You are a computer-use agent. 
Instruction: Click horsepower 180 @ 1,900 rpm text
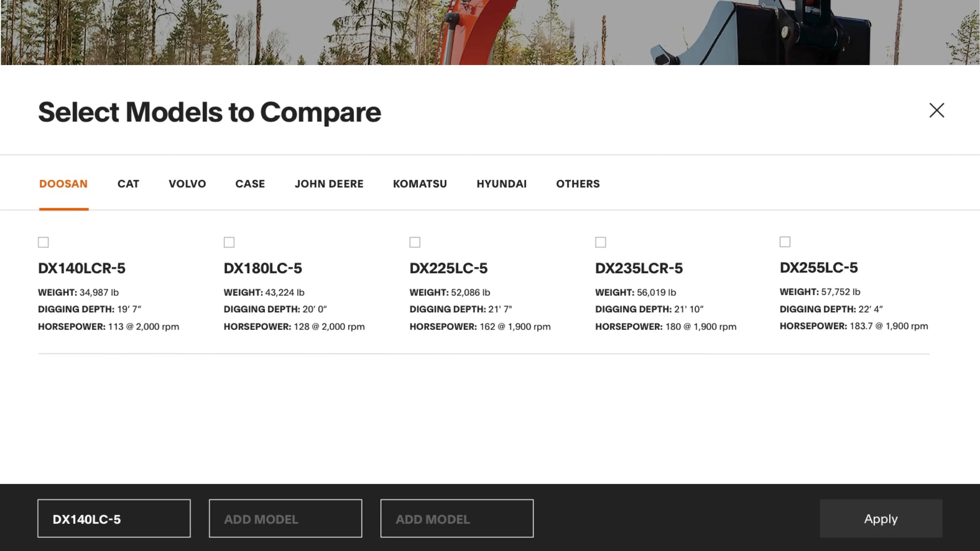point(701,327)
